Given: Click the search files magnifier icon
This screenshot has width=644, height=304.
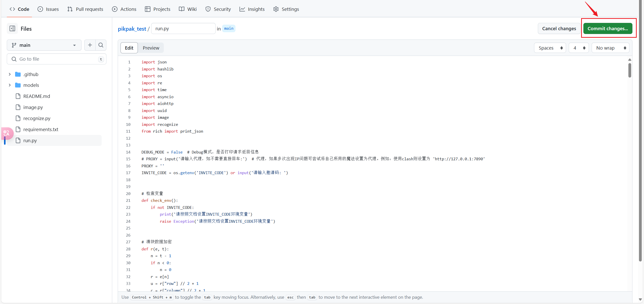Looking at the screenshot, I should (101, 45).
